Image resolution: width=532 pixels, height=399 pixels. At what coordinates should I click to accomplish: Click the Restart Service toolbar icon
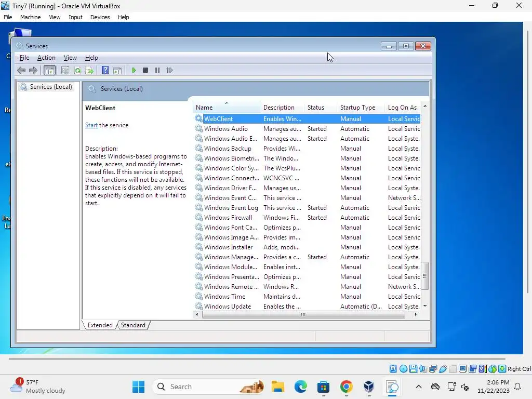[169, 70]
